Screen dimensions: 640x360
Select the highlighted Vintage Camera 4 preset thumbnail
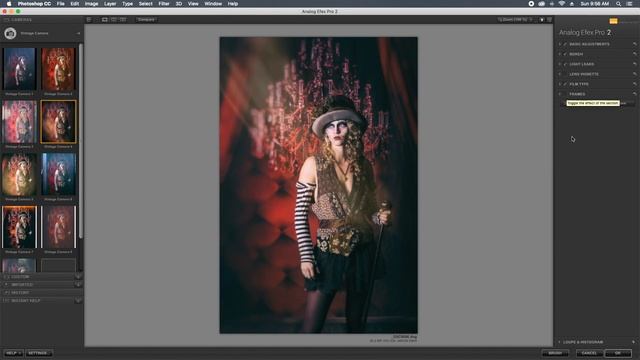point(58,122)
